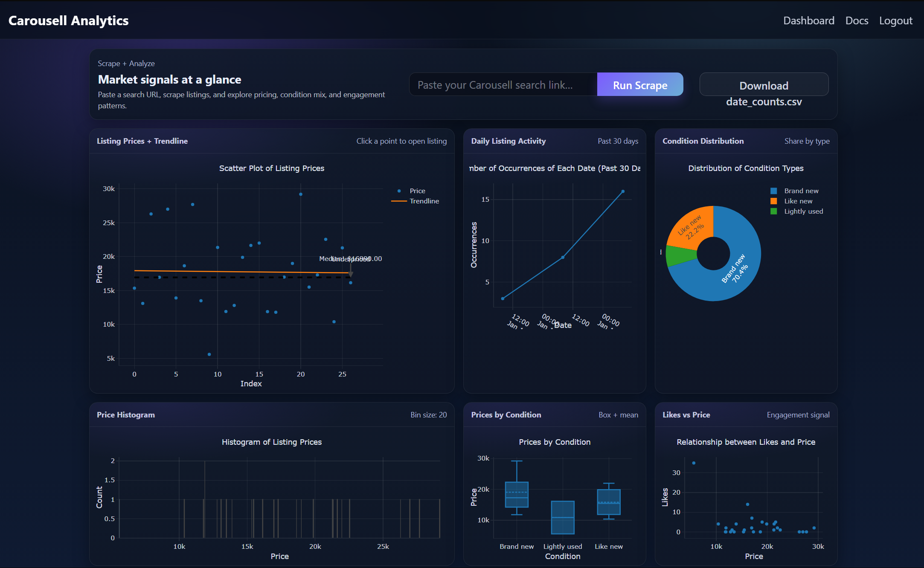Click the 'Bin size: 20' label
Viewport: 924px width, 568px height.
click(428, 415)
